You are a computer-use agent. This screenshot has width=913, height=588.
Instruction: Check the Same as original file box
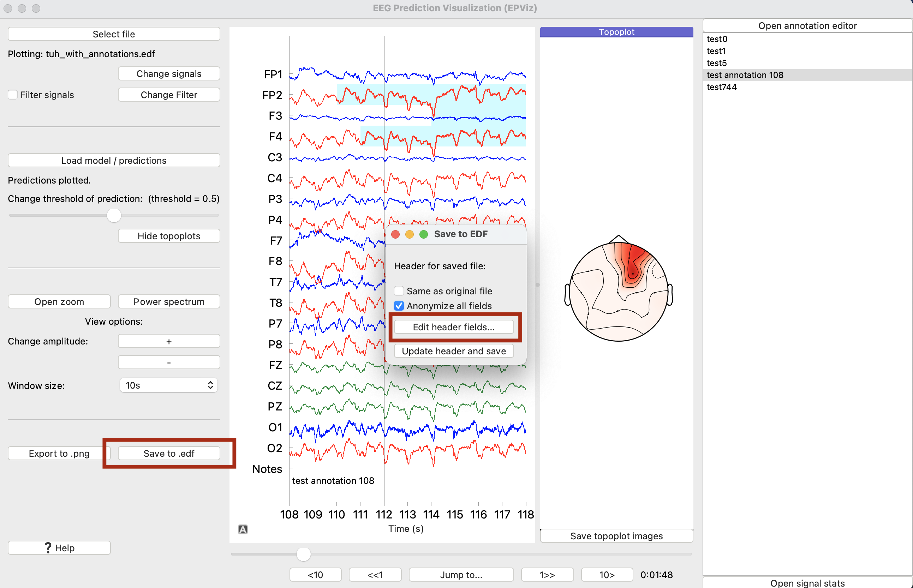[x=399, y=291]
